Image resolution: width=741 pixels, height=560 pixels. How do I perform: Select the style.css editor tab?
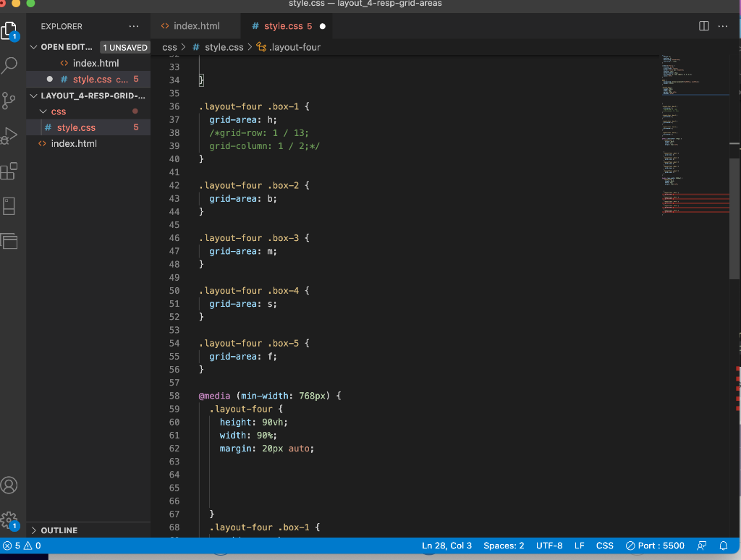pyautogui.click(x=284, y=26)
